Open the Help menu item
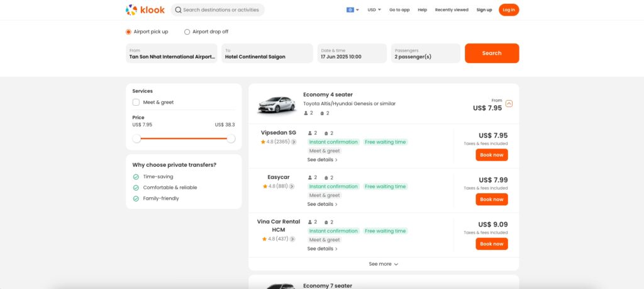The height and width of the screenshot is (289, 644). (422, 10)
